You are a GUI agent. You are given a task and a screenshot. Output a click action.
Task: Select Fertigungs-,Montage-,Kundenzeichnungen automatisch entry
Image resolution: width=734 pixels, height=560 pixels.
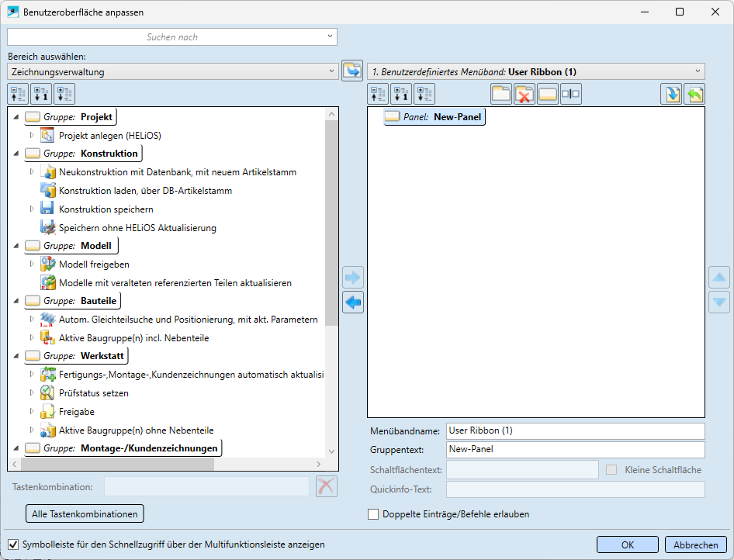click(x=192, y=375)
